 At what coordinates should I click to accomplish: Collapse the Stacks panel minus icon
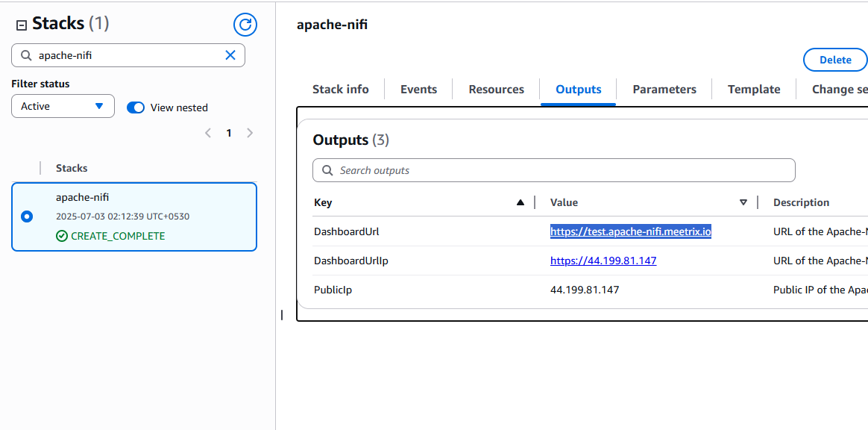click(x=22, y=25)
